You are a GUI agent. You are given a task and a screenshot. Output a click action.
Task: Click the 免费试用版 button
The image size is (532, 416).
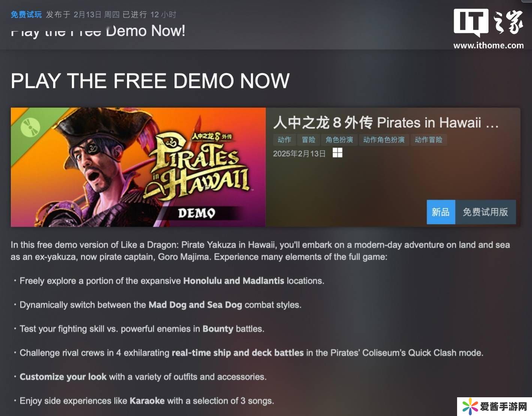click(485, 212)
